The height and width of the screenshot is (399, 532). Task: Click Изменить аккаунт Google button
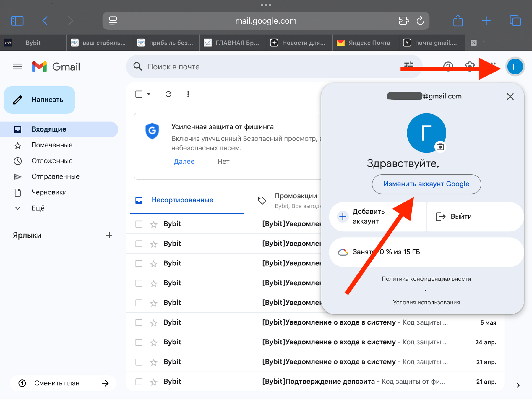tap(426, 184)
